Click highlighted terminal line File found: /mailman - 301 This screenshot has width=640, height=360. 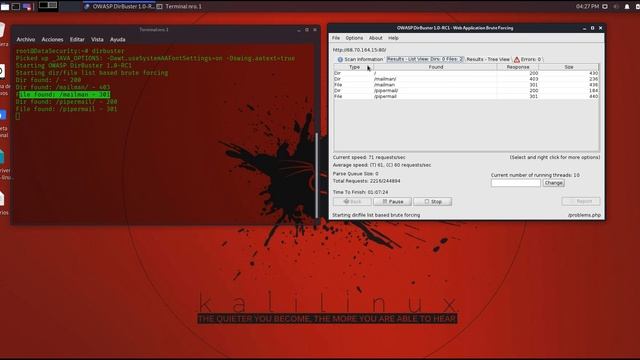click(63, 94)
